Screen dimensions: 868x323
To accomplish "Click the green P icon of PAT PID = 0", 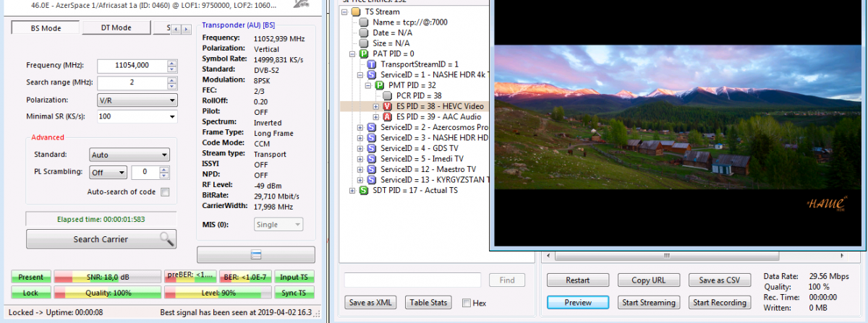I will pos(364,54).
